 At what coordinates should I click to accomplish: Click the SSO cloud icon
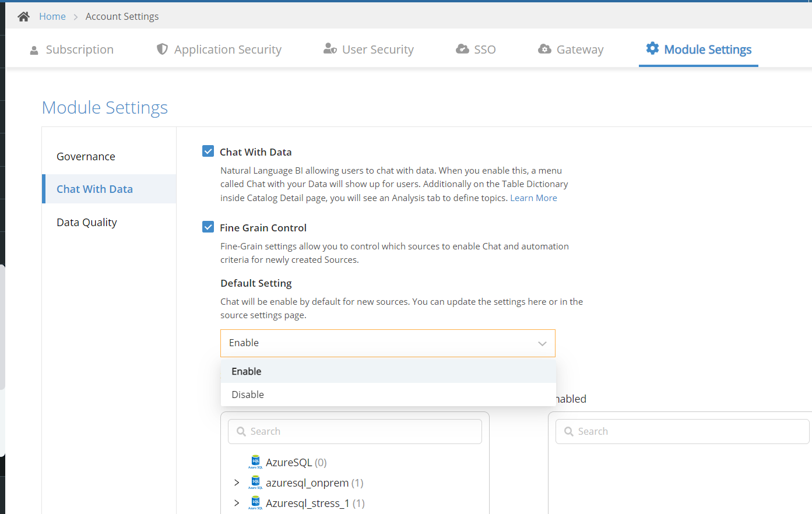tap(462, 49)
